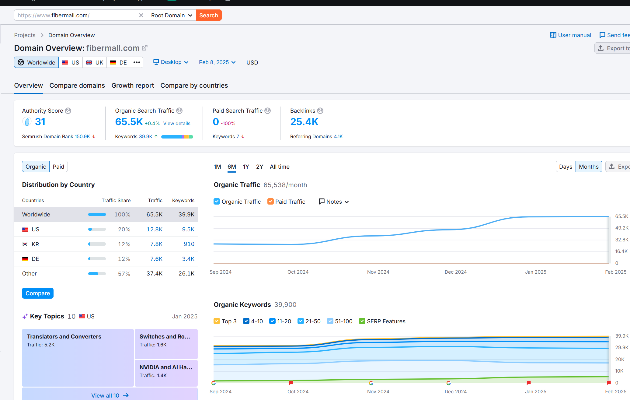Switch chart granularity to Months

click(589, 167)
